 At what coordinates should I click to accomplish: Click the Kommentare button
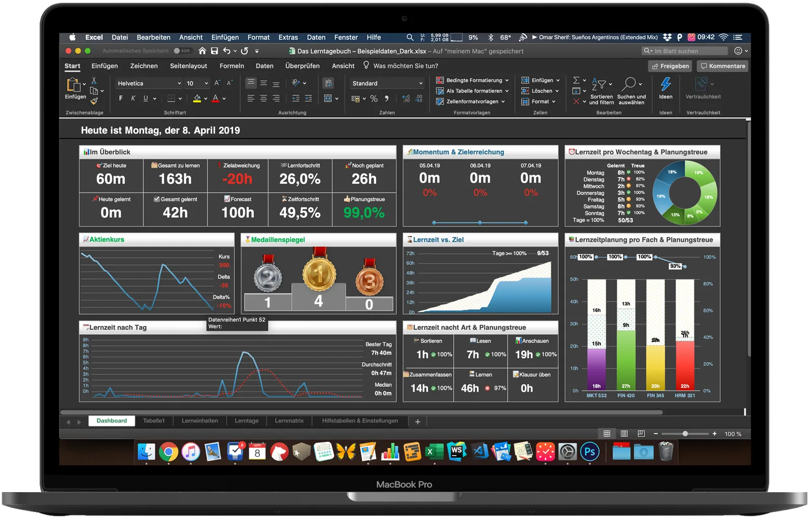[722, 66]
